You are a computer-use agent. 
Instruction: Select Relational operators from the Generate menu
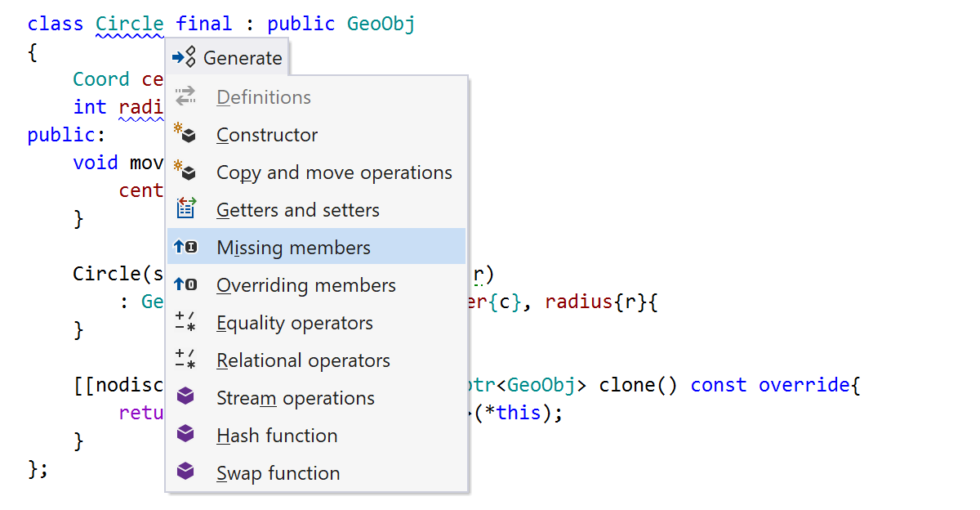tap(303, 360)
